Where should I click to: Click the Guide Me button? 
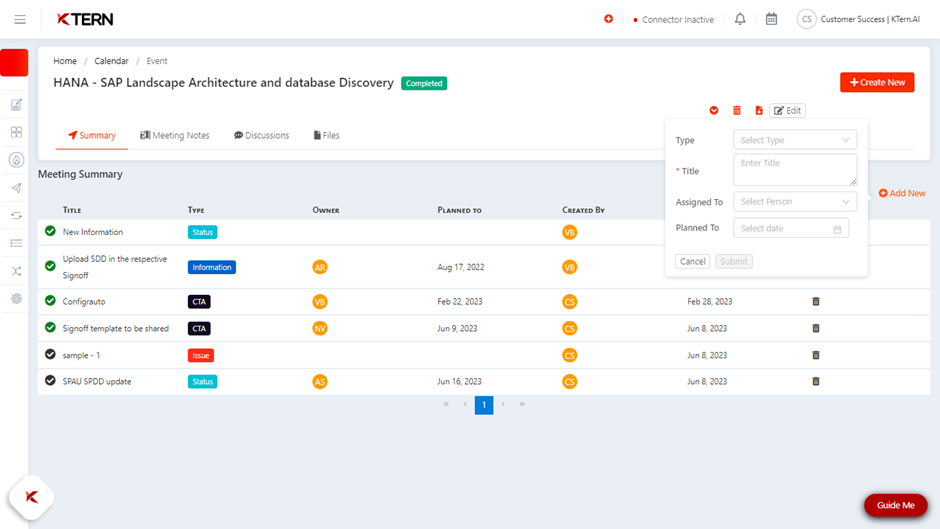click(896, 505)
